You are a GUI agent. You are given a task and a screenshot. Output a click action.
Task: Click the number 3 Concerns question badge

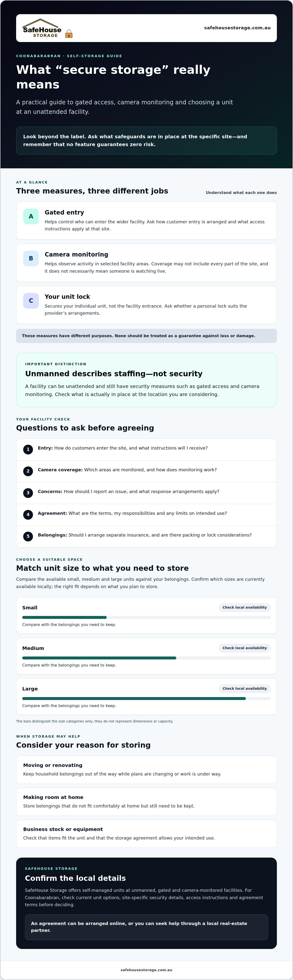[28, 493]
